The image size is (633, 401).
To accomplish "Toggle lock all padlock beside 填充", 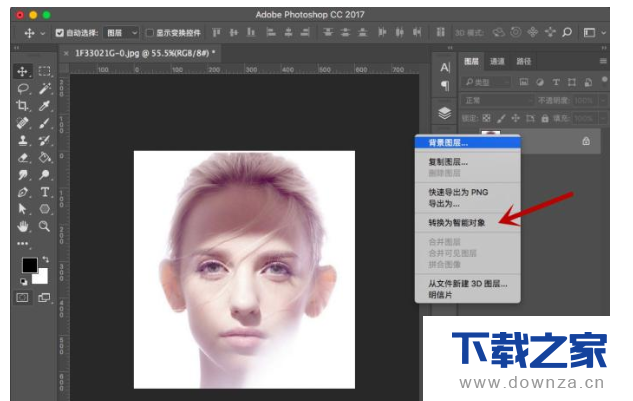I will pyautogui.click(x=545, y=118).
